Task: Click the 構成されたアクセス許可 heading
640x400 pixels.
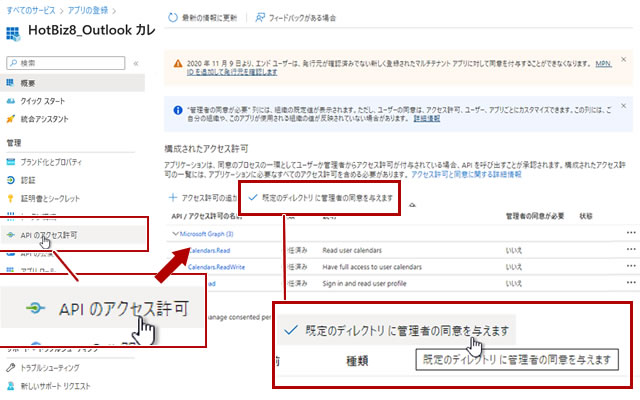Action: pyautogui.click(x=206, y=149)
